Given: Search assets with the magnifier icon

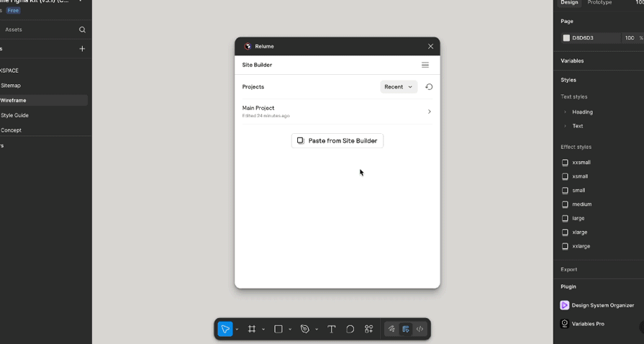Looking at the screenshot, I should 82,30.
